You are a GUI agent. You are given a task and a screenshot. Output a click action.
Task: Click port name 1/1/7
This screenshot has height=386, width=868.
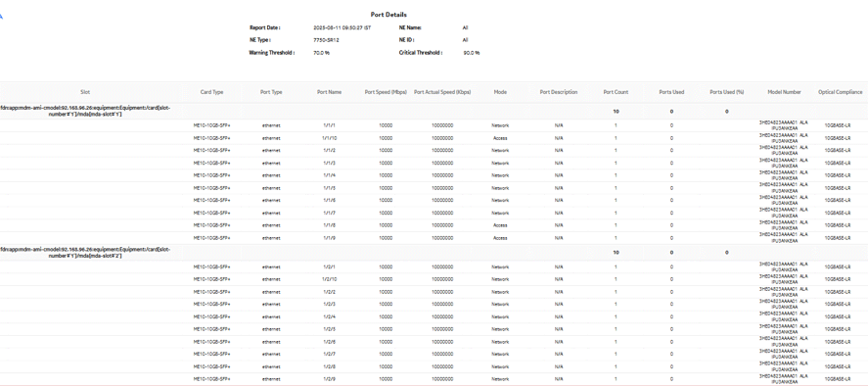[x=330, y=213]
